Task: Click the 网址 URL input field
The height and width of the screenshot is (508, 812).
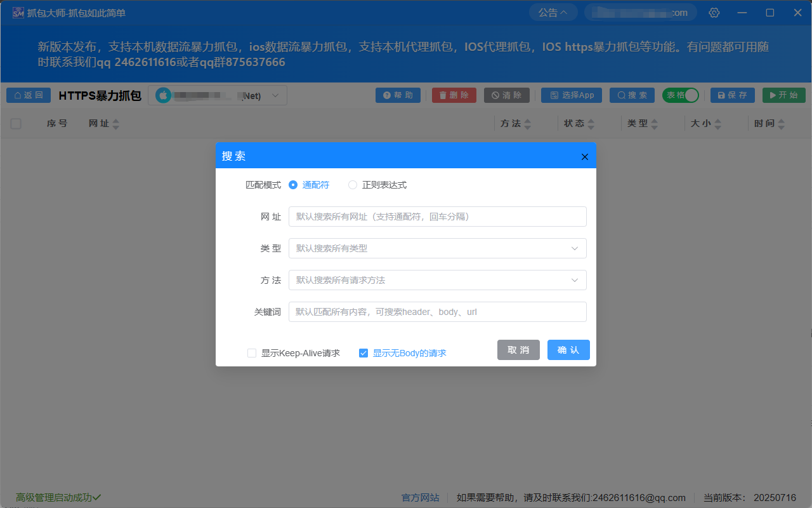Action: [x=437, y=217]
